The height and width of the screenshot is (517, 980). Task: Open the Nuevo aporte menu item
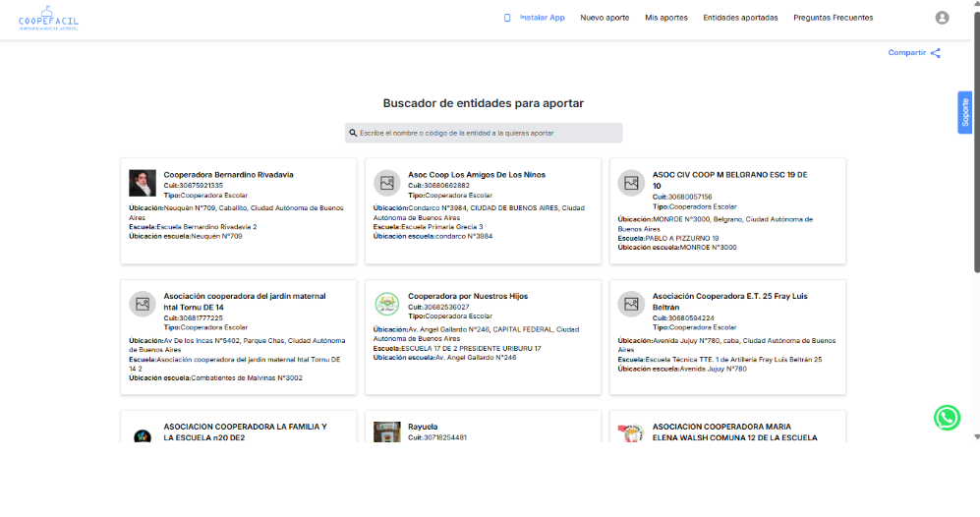pos(605,18)
